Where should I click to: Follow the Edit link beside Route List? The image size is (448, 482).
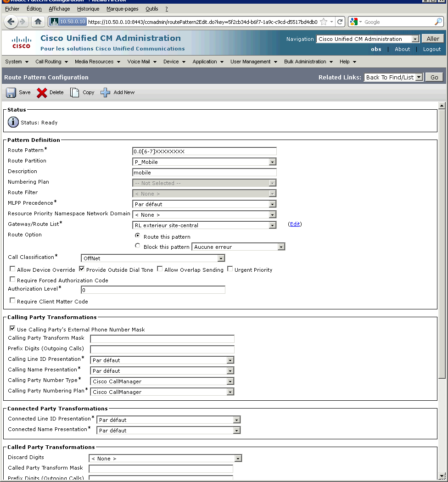295,224
